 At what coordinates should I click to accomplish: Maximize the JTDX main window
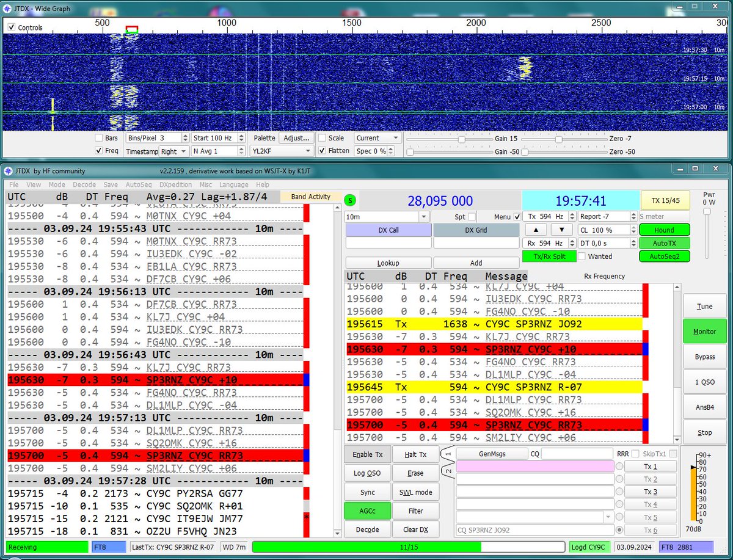pos(696,169)
